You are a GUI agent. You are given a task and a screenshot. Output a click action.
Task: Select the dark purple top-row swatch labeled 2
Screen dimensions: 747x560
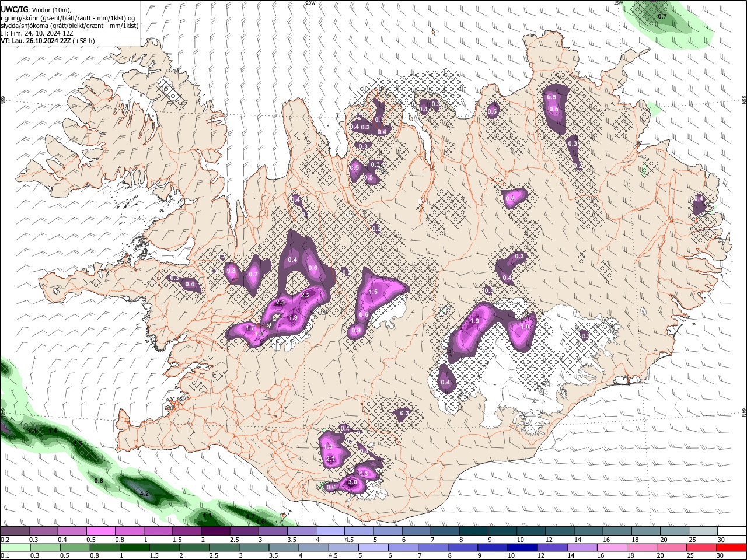coord(215,531)
